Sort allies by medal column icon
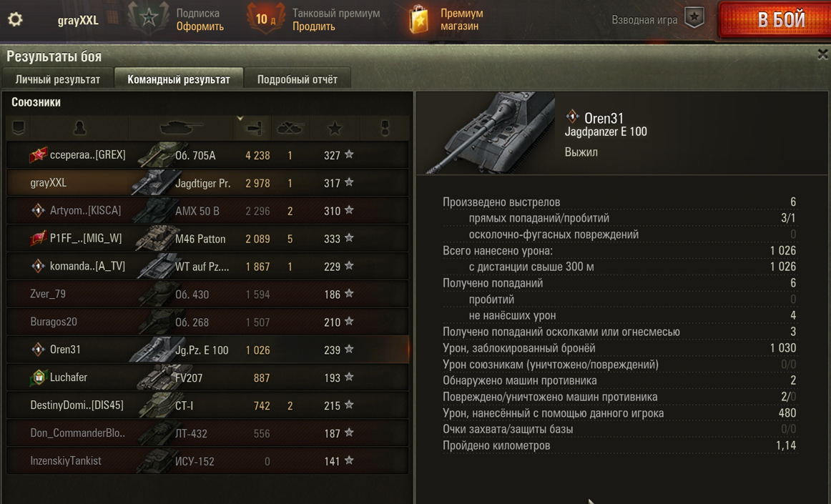 pos(385,128)
